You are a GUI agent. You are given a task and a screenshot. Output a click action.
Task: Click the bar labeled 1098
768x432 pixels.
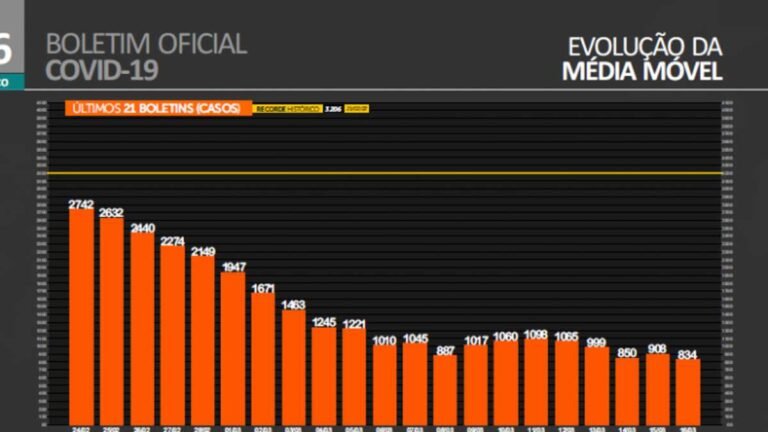537,378
